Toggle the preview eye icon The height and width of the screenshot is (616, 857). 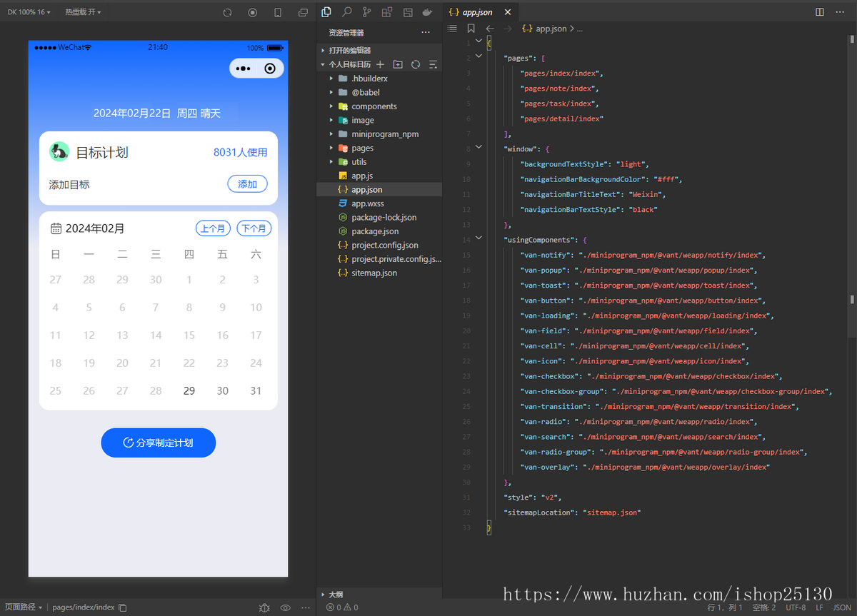[x=286, y=607]
